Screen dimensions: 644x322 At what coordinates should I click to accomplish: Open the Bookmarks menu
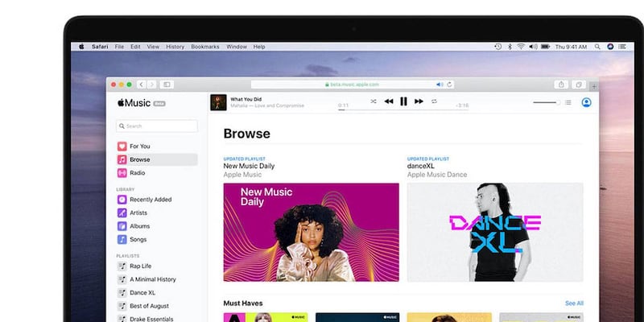pos(204,47)
